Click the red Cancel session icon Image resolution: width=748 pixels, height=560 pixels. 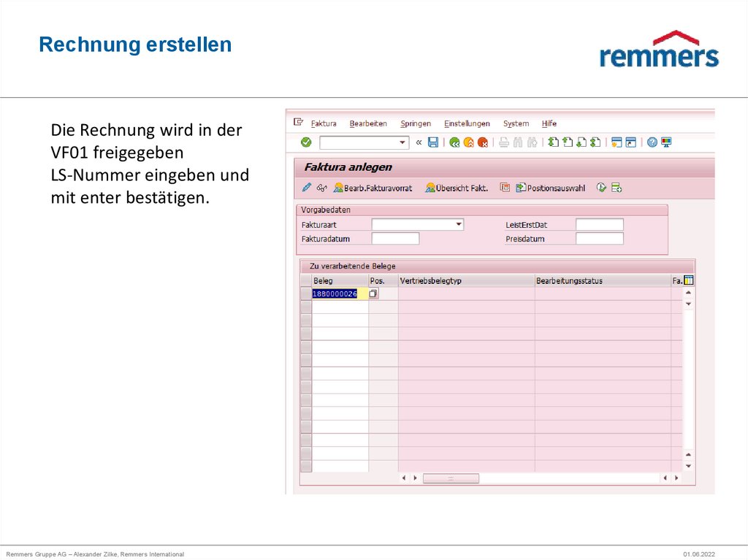[482, 142]
